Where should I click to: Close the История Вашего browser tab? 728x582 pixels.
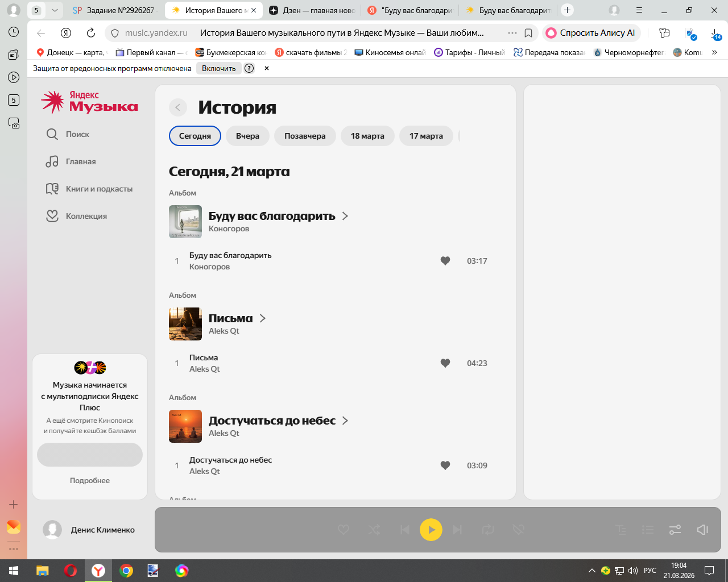tap(254, 10)
